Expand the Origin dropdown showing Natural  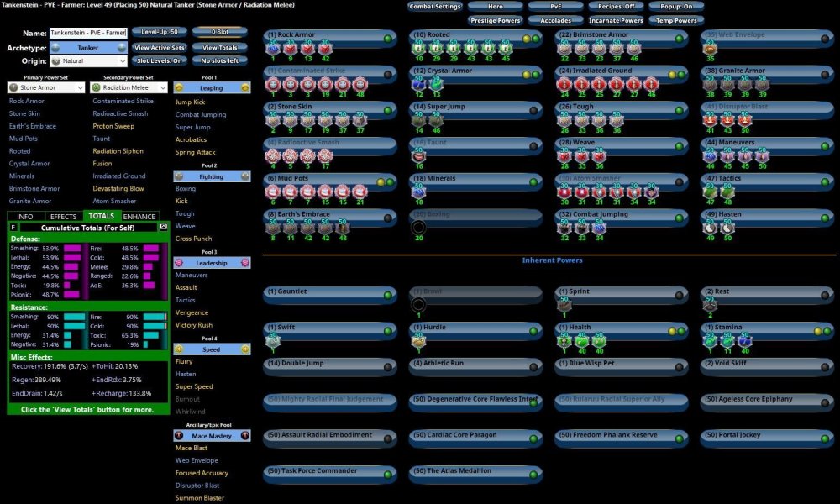pos(88,61)
